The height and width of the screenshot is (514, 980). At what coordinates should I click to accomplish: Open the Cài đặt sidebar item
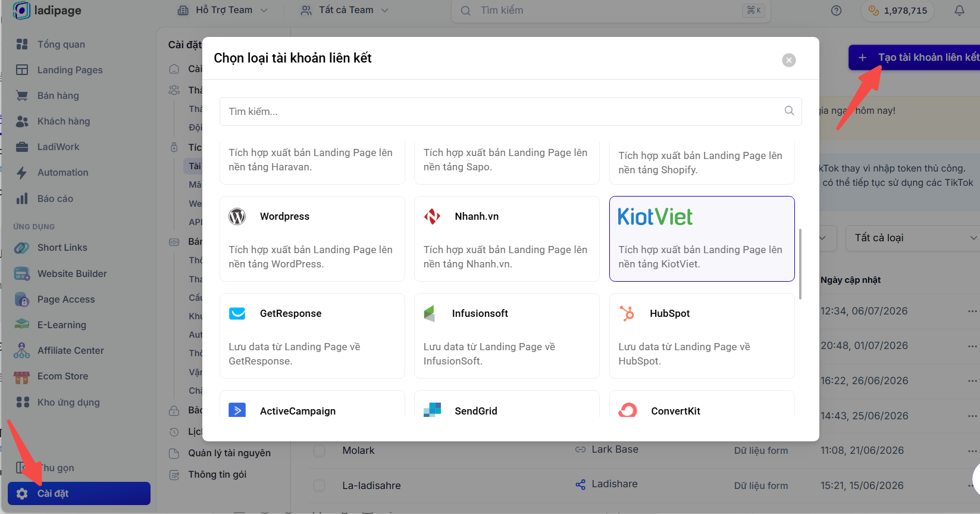[79, 494]
